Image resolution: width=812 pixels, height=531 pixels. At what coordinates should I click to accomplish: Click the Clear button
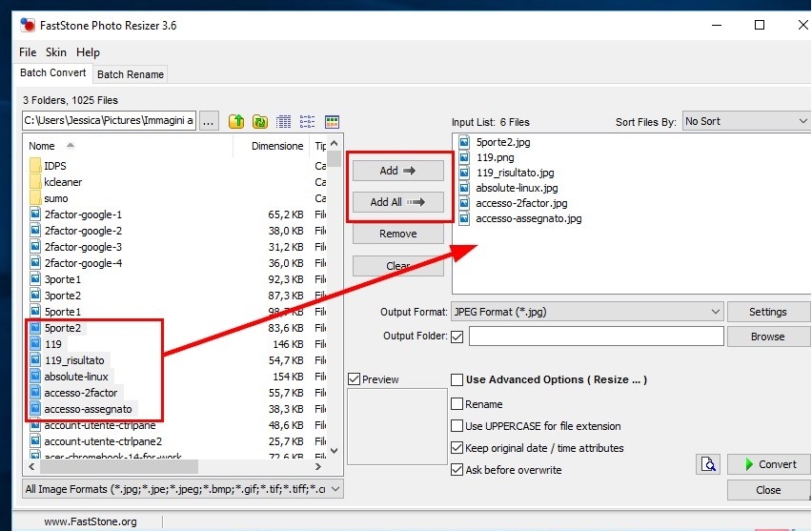(x=397, y=266)
